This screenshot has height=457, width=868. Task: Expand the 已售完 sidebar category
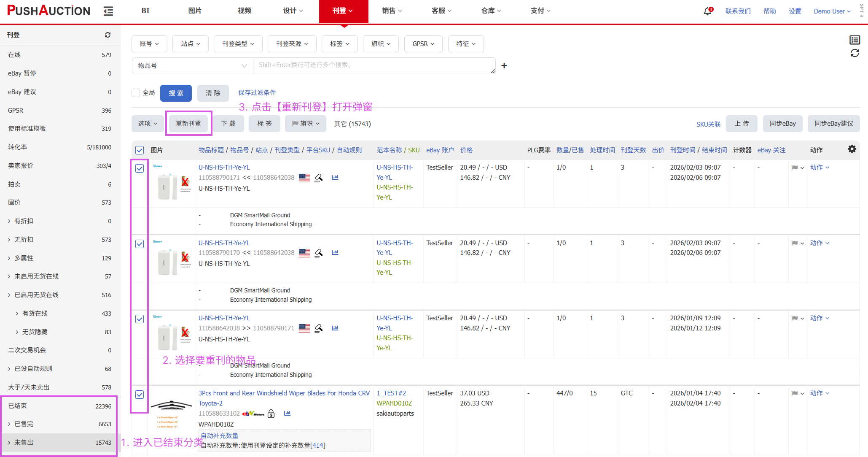(x=9, y=424)
